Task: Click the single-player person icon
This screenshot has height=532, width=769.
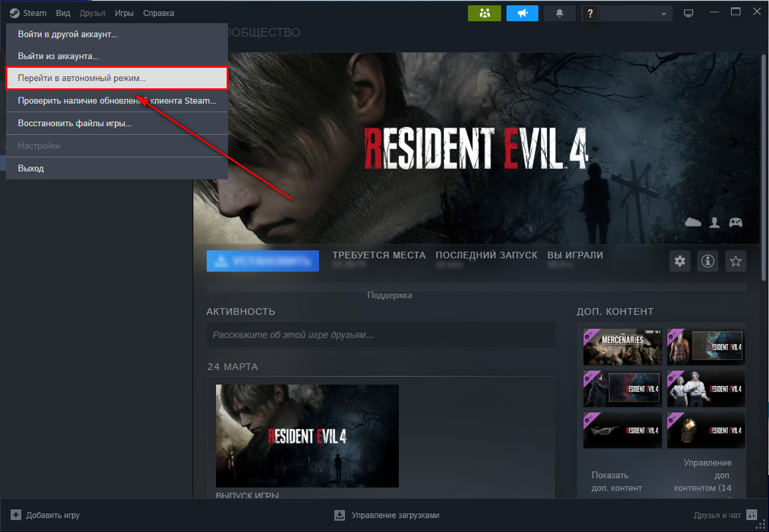Action: pyautogui.click(x=714, y=223)
